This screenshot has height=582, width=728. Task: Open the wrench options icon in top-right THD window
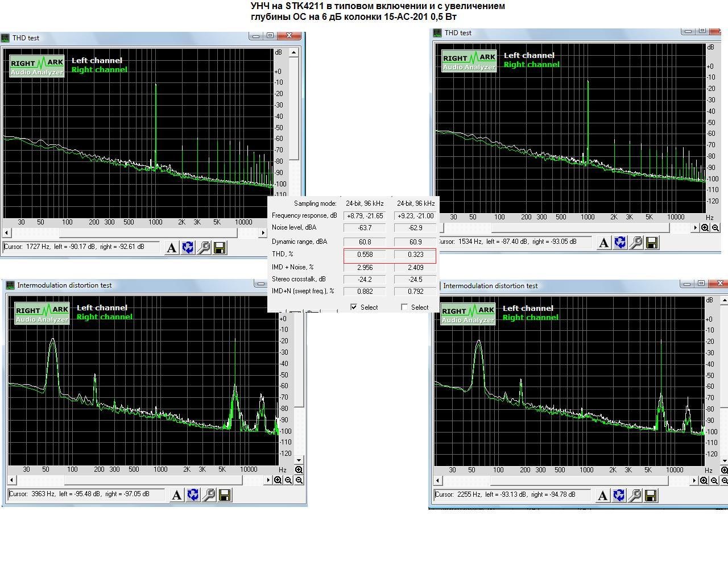pos(636,243)
